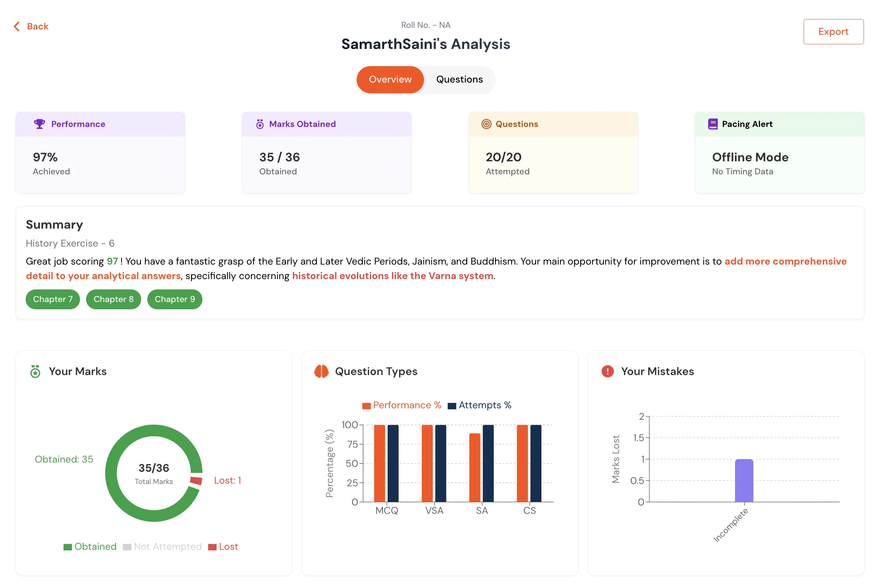This screenshot has height=588, width=890.
Task: Select the Chapter 8 tag
Action: 113,299
